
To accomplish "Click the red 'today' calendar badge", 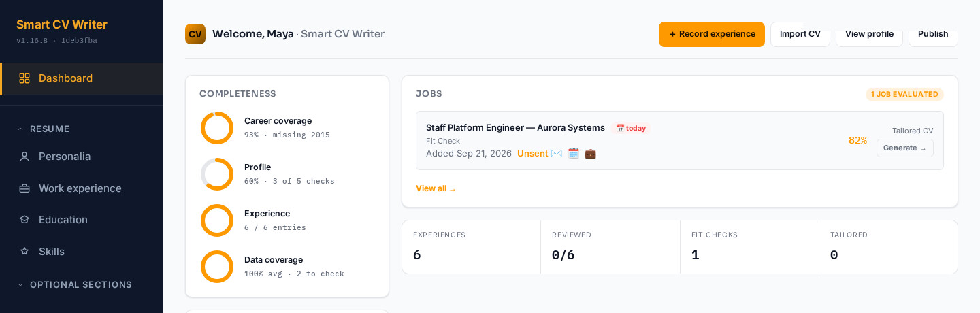I will [x=631, y=128].
